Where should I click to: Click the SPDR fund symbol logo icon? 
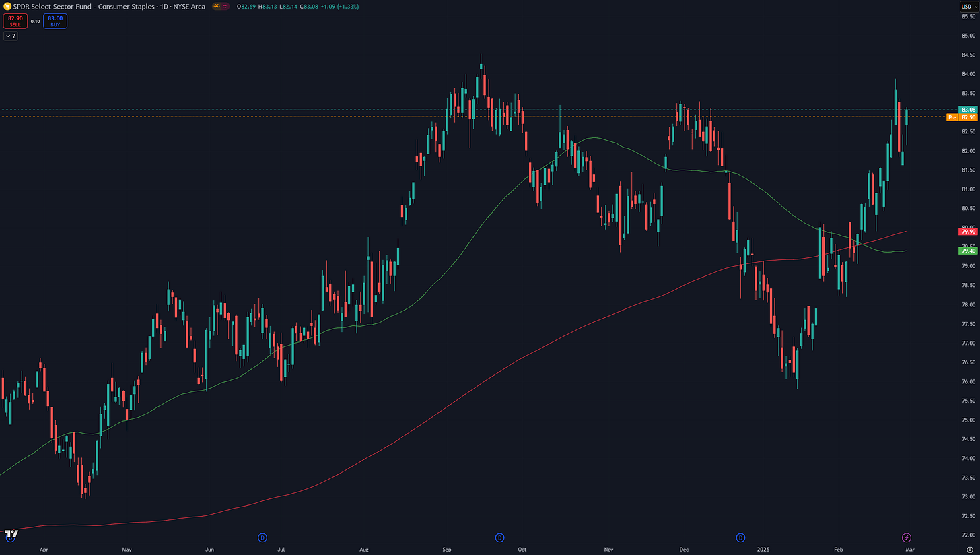(x=7, y=6)
